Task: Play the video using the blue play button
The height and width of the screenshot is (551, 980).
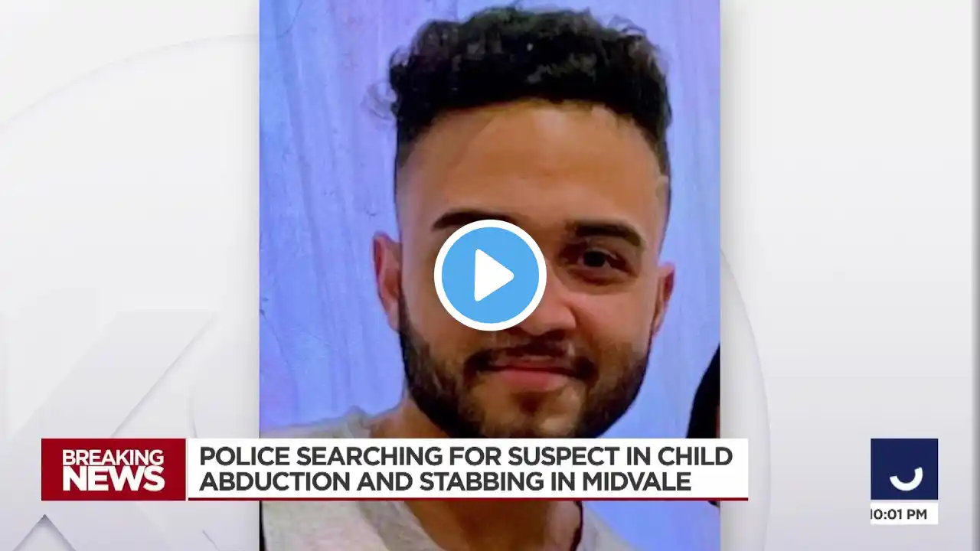Action: (490, 275)
